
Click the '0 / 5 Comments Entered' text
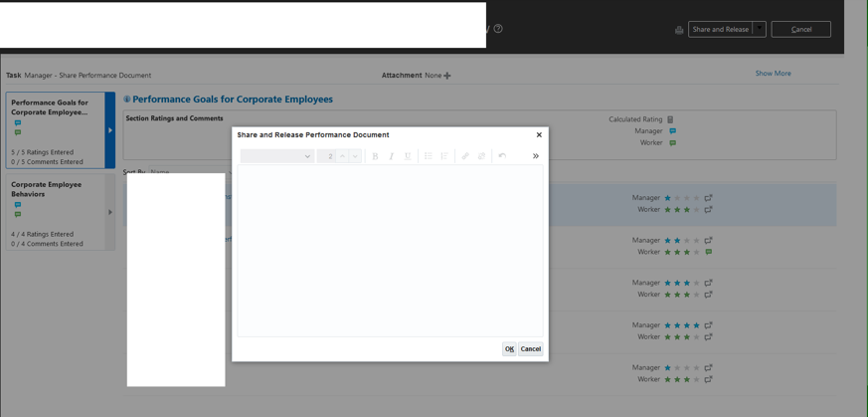coord(47,162)
